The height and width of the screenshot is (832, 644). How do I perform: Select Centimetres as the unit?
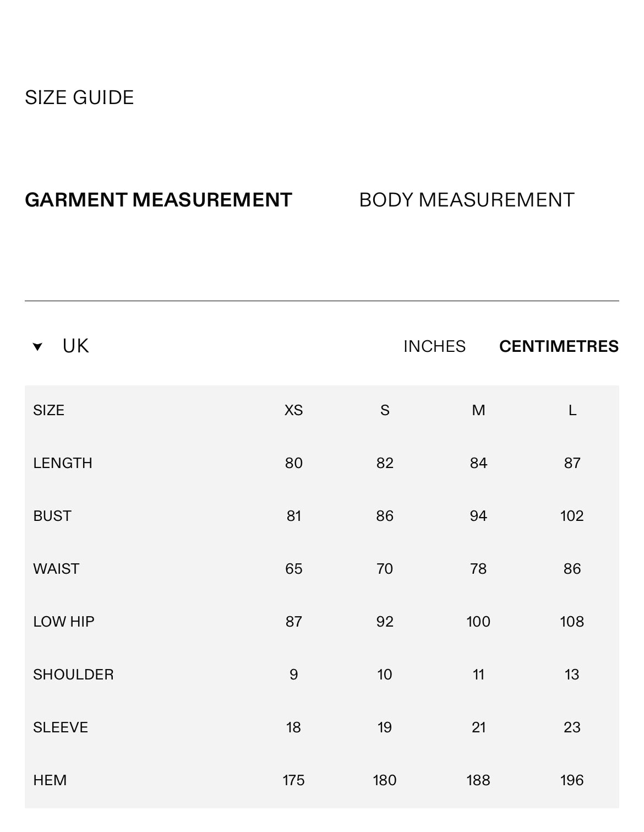pos(559,346)
